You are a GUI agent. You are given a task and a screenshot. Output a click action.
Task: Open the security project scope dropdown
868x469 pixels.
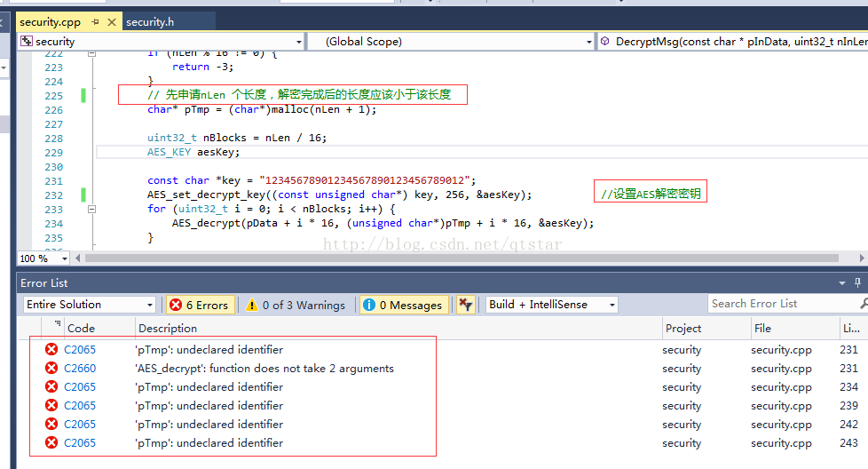298,42
